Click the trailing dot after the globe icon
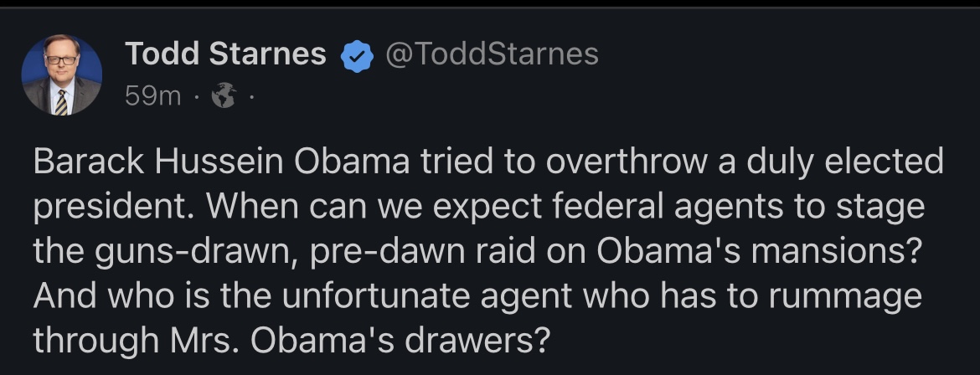Screen dimensions: 980x375 [250, 97]
